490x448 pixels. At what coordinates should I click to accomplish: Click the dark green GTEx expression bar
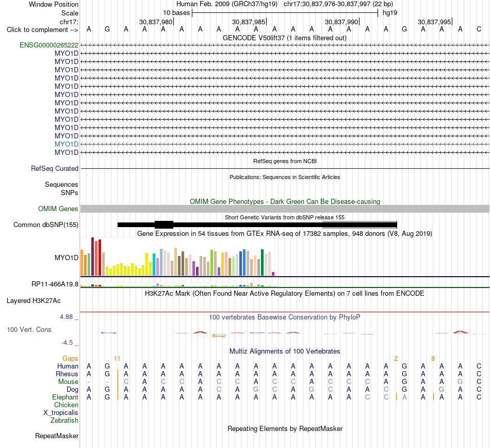(262, 262)
